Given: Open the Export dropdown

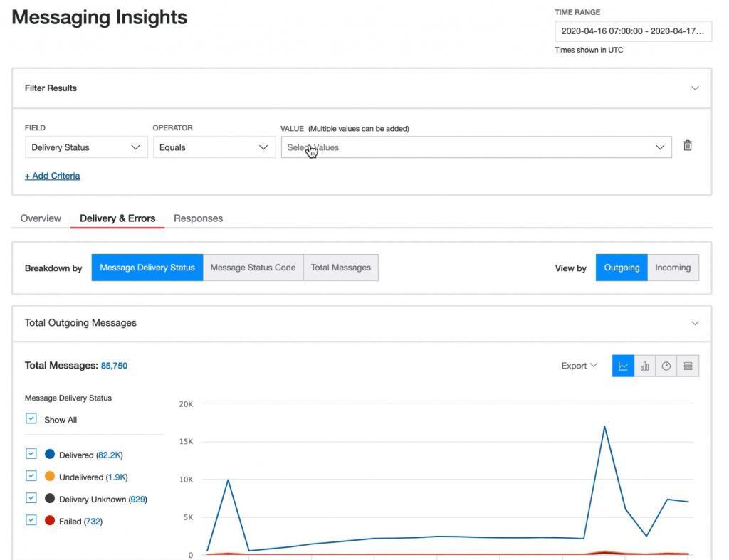Looking at the screenshot, I should pos(578,365).
